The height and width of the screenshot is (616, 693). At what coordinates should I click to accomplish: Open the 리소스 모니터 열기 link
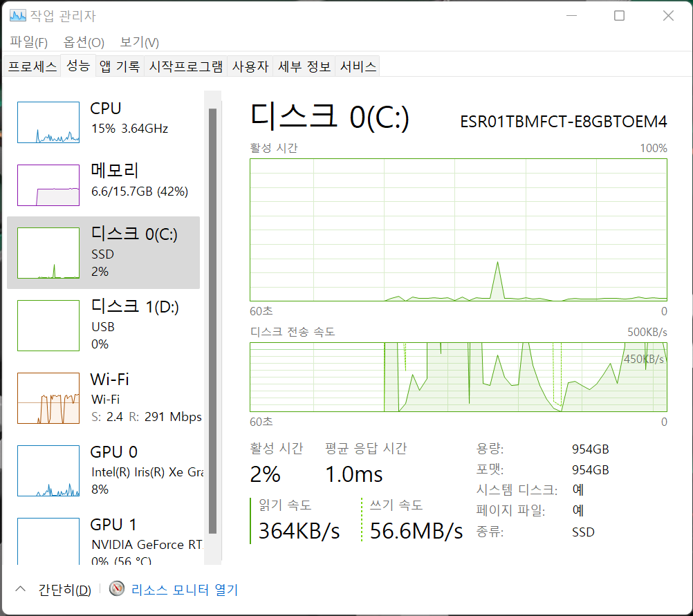click(x=184, y=590)
